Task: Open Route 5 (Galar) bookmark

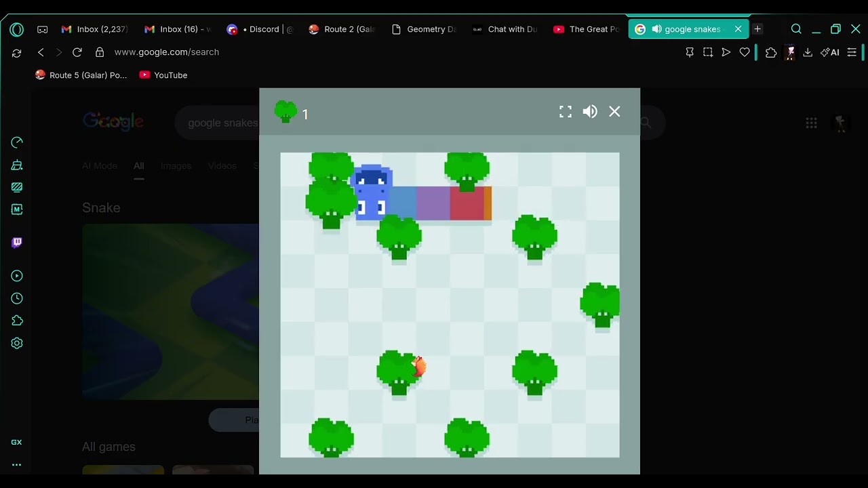Action: (x=81, y=75)
